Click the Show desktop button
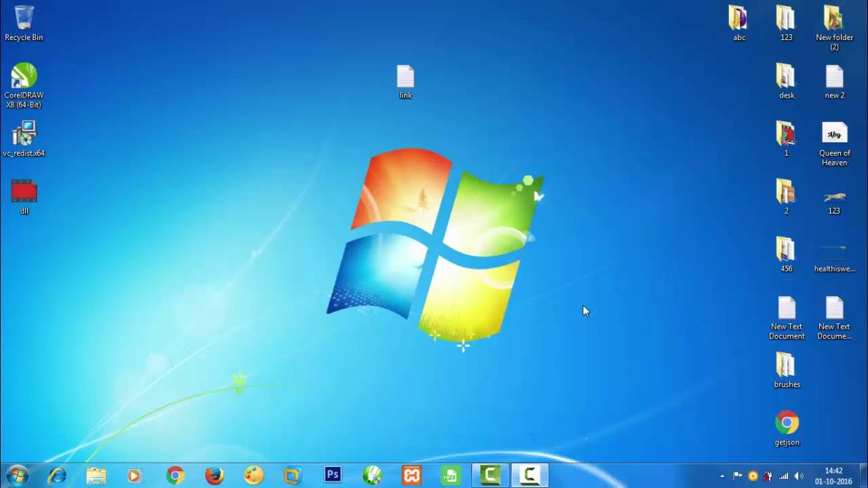 [863, 476]
